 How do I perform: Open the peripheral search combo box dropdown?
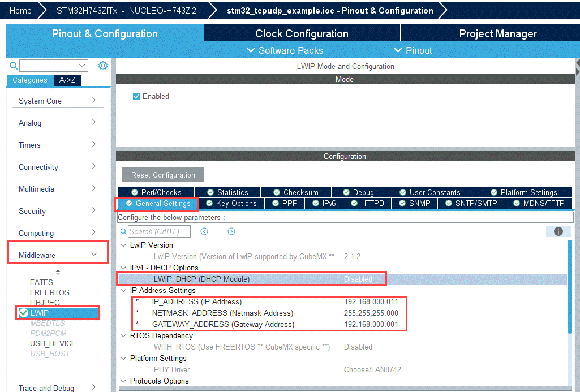tap(83, 66)
